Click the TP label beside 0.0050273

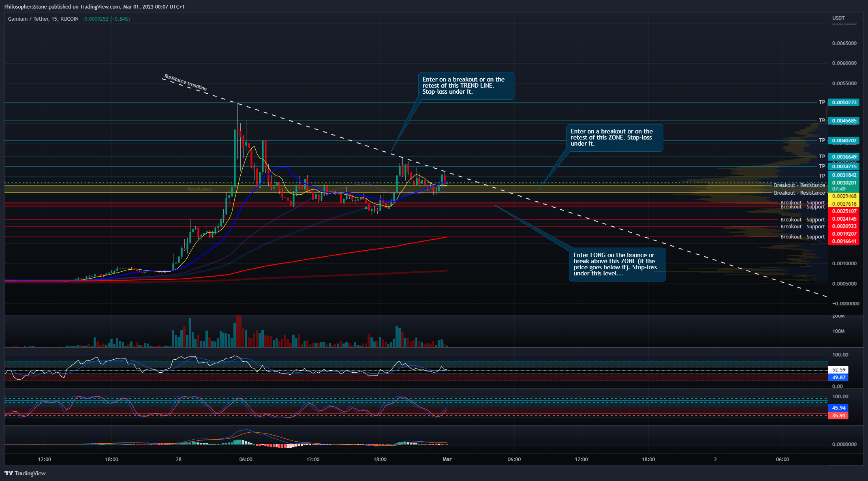pos(822,102)
